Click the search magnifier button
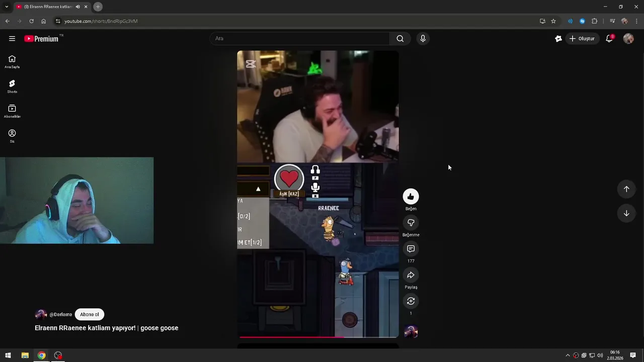This screenshot has height=362, width=644. point(400,39)
